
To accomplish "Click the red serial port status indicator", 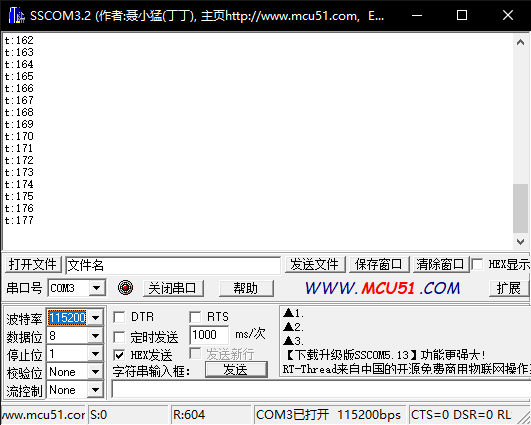I will point(125,288).
